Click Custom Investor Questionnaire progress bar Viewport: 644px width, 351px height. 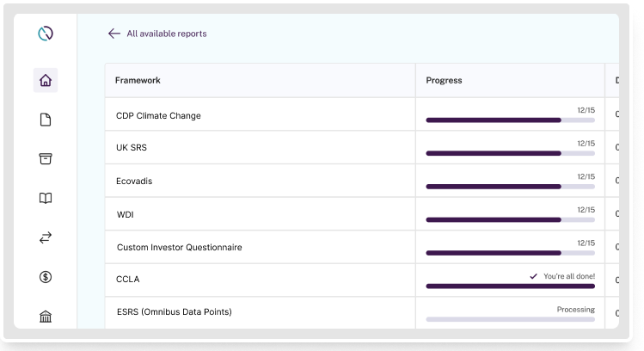tap(510, 253)
